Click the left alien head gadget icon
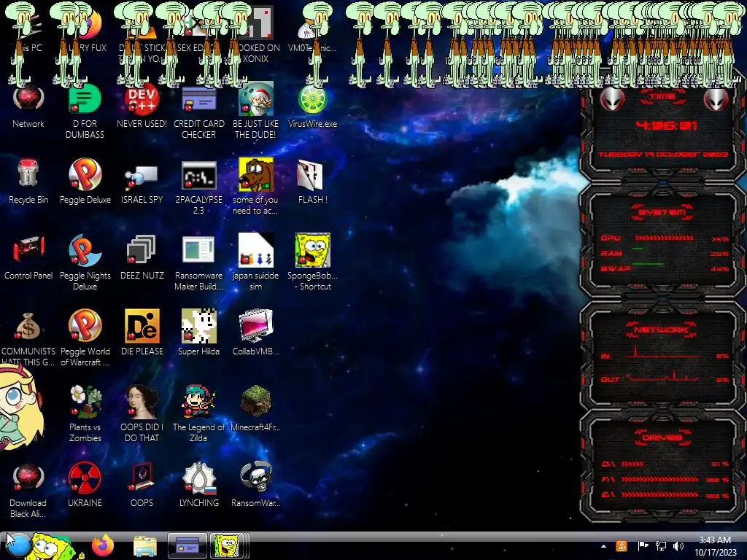This screenshot has width=747, height=560. coord(612,99)
